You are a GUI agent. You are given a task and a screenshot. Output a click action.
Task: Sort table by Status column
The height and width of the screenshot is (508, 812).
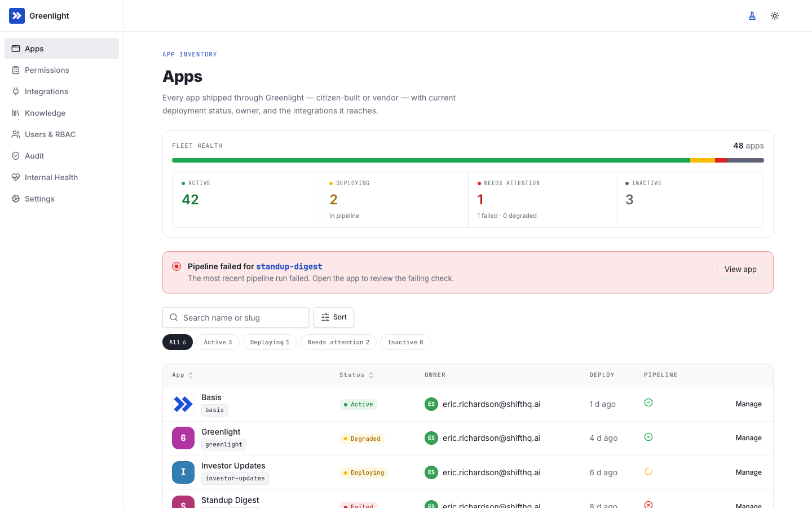pyautogui.click(x=356, y=375)
